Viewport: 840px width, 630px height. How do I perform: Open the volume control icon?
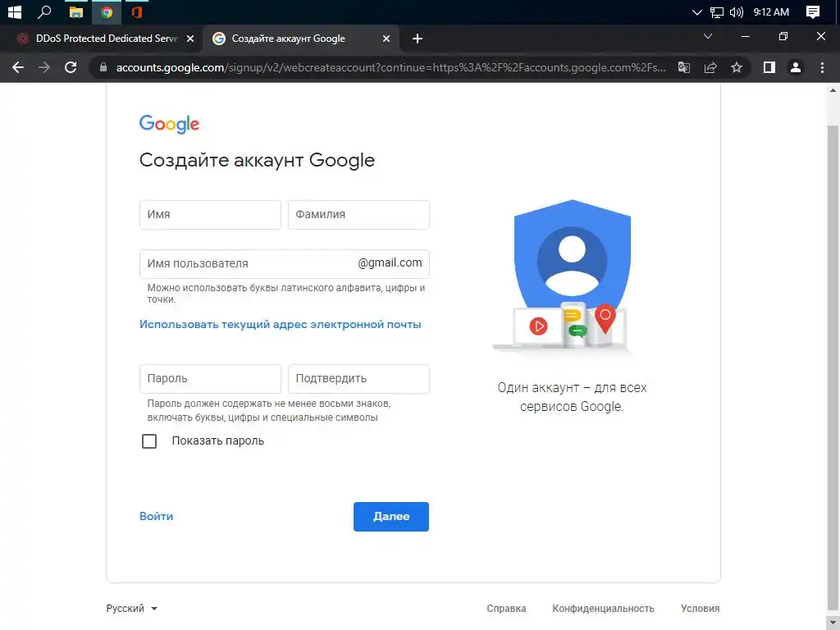point(737,11)
